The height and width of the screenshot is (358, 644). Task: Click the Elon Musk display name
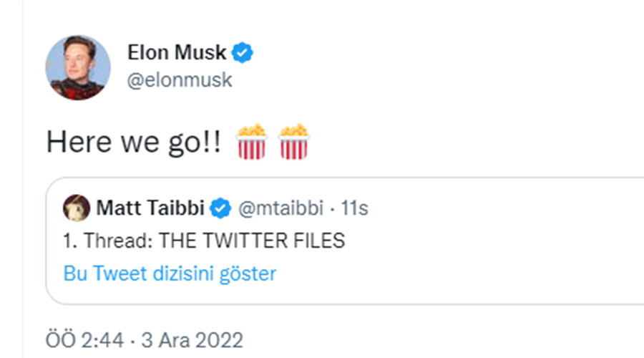pyautogui.click(x=177, y=52)
